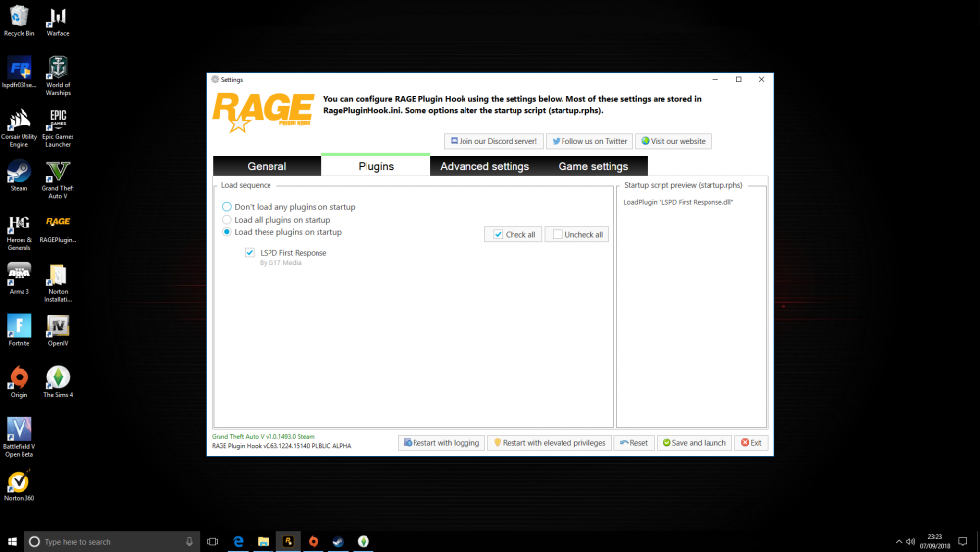This screenshot has width=980, height=552.
Task: Open the Recycle Bin desktop icon
Action: [19, 21]
